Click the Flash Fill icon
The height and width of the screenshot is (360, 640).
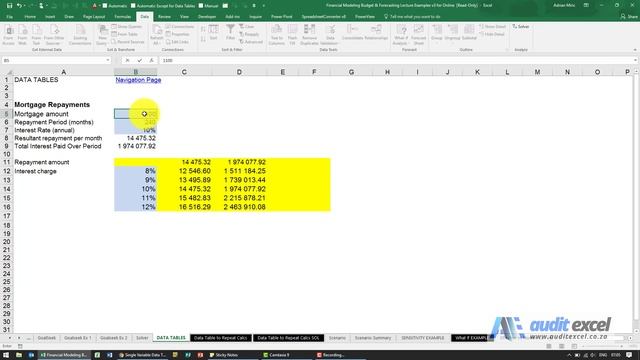pyautogui.click(x=292, y=35)
